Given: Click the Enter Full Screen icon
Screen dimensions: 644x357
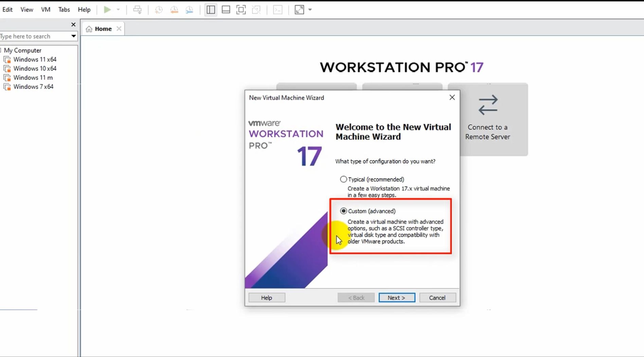Looking at the screenshot, I should click(241, 10).
